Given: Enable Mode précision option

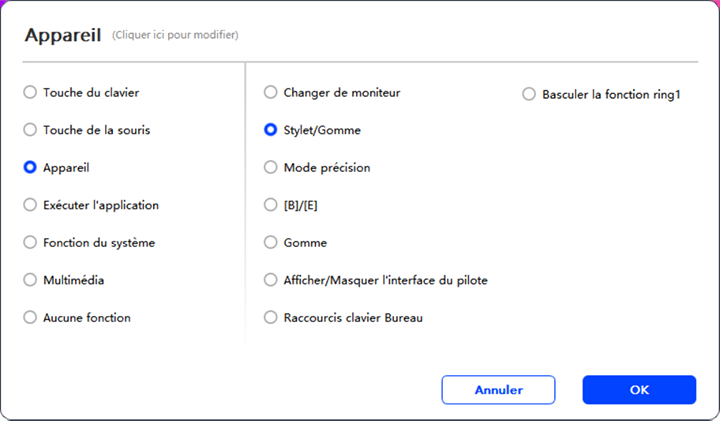Looking at the screenshot, I should point(270,168).
